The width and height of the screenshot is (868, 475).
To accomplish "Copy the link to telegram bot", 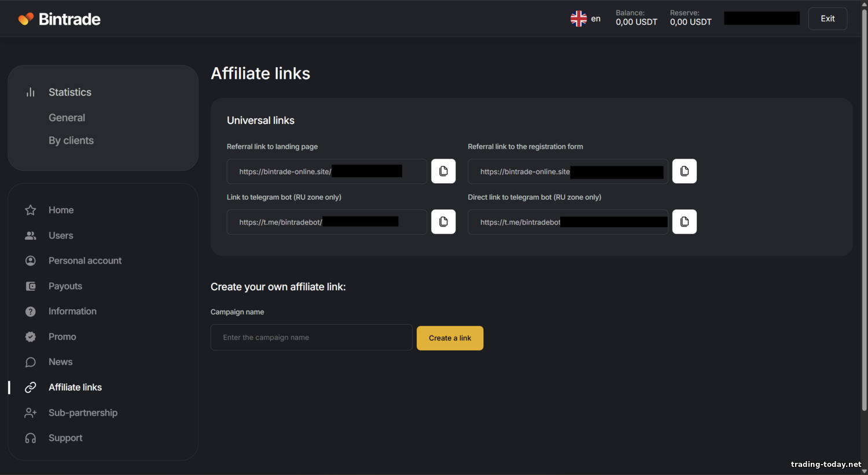I will pos(443,222).
